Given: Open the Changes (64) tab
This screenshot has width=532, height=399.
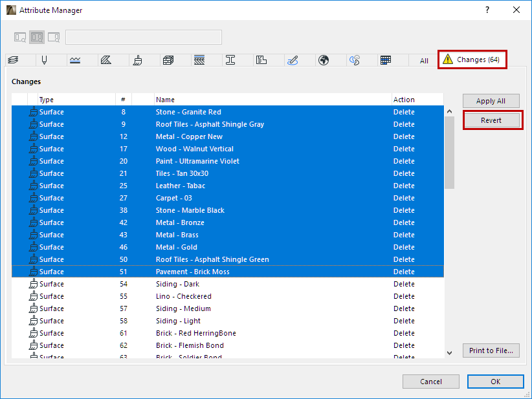Looking at the screenshot, I should pyautogui.click(x=472, y=59).
